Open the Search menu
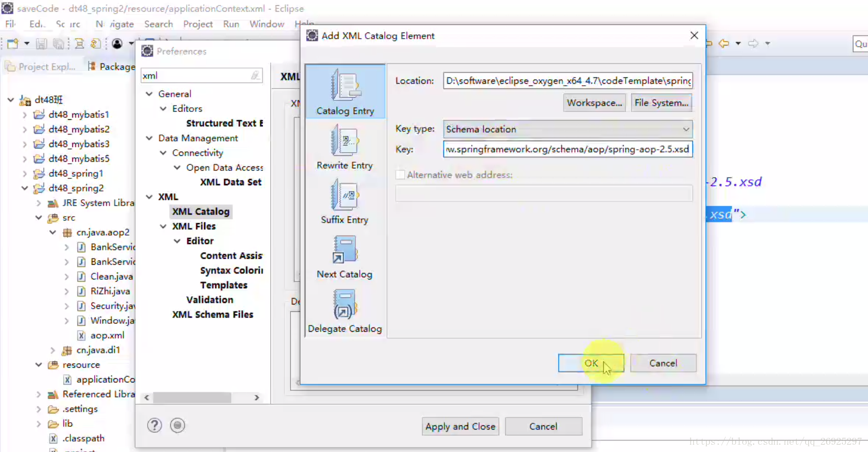The image size is (868, 452). tap(159, 24)
